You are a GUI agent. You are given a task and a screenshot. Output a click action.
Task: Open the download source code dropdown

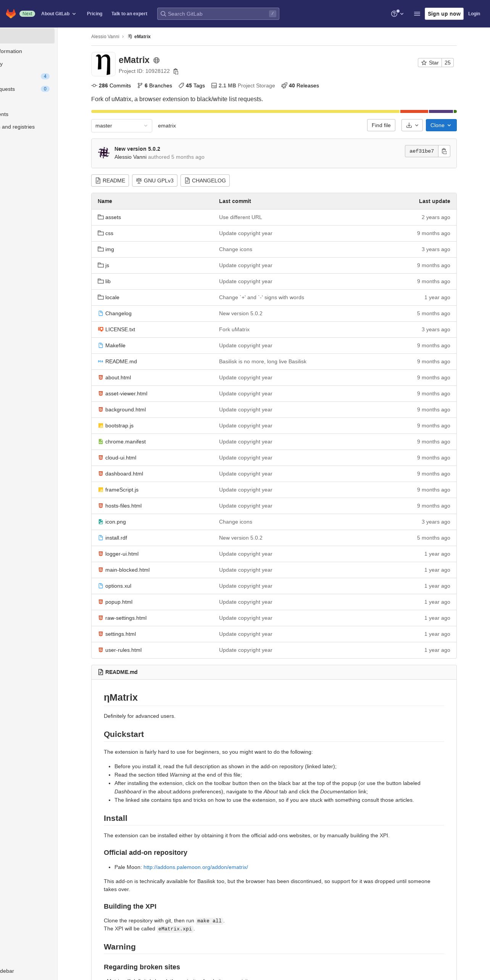pos(412,125)
